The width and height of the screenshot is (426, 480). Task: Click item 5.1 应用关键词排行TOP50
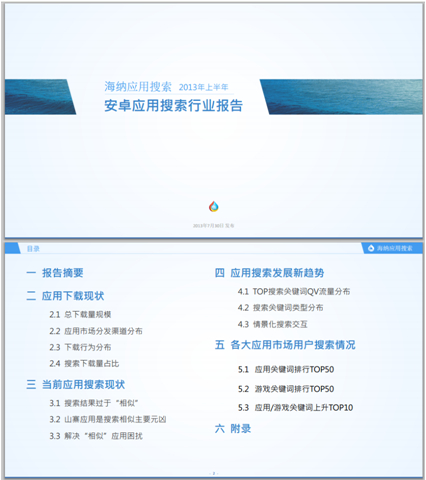pyautogui.click(x=286, y=369)
